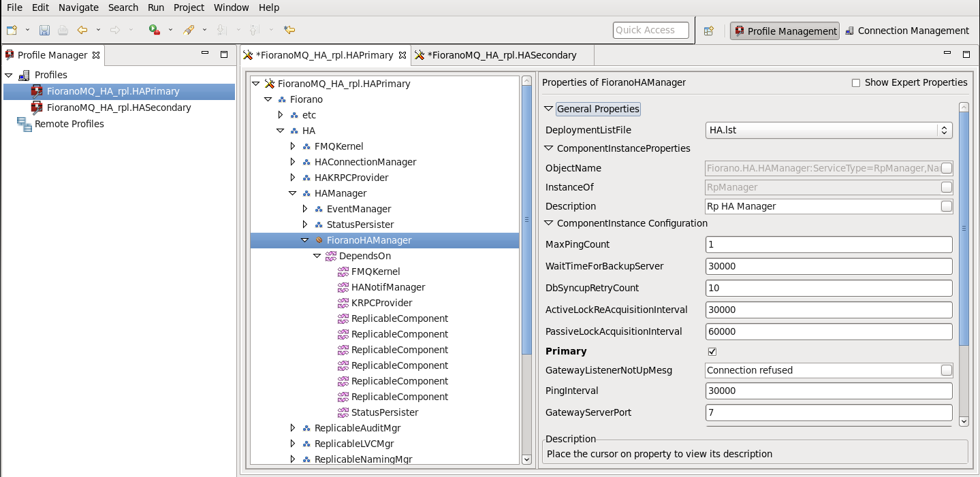Click the HANotifManager dependency icon
Image resolution: width=980 pixels, height=477 pixels.
[x=343, y=287]
